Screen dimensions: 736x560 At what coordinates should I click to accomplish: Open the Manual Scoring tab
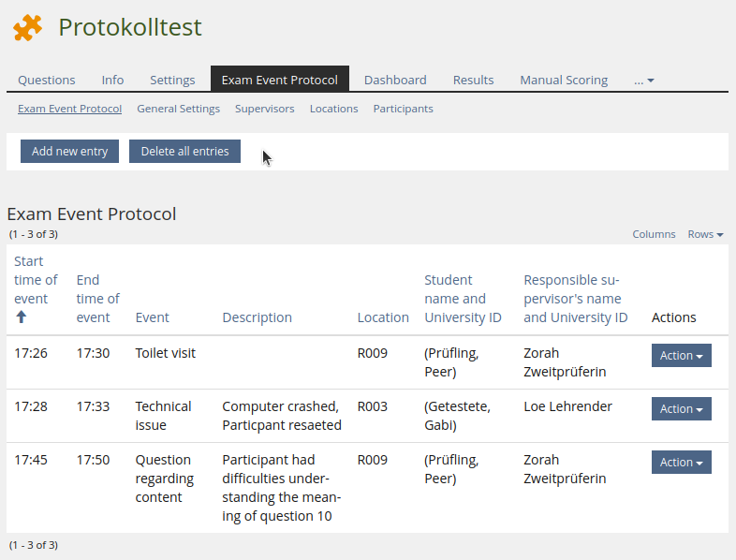[564, 80]
